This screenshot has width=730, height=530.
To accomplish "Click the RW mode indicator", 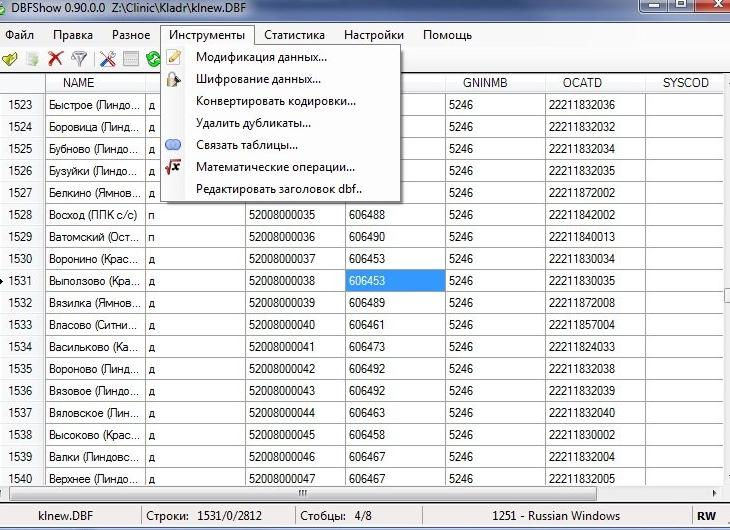I will (x=706, y=516).
